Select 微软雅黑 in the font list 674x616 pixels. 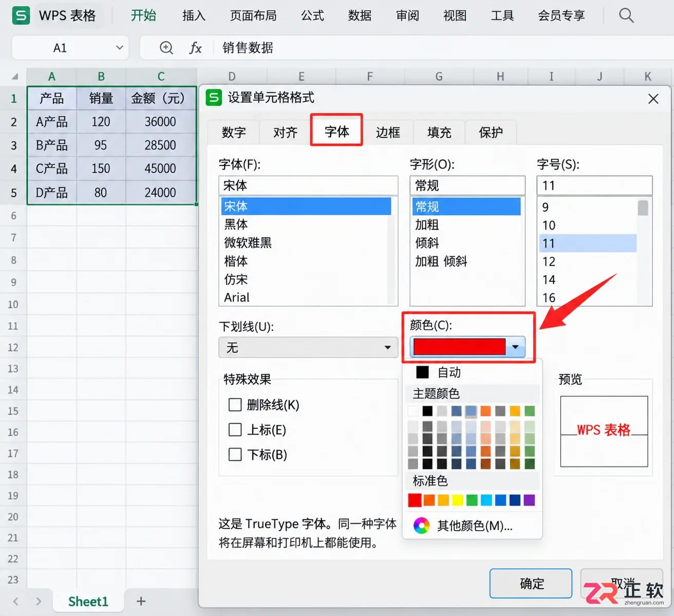[x=306, y=242]
